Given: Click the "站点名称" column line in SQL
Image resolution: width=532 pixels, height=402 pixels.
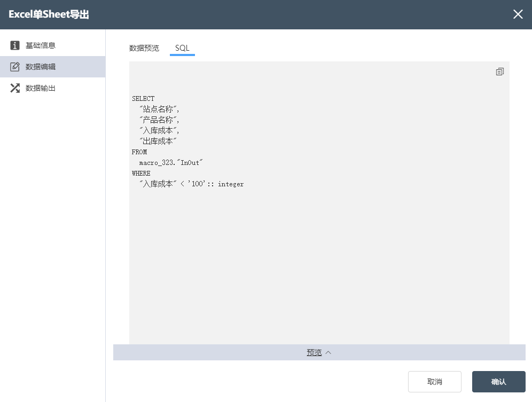Looking at the screenshot, I should 159,109.
